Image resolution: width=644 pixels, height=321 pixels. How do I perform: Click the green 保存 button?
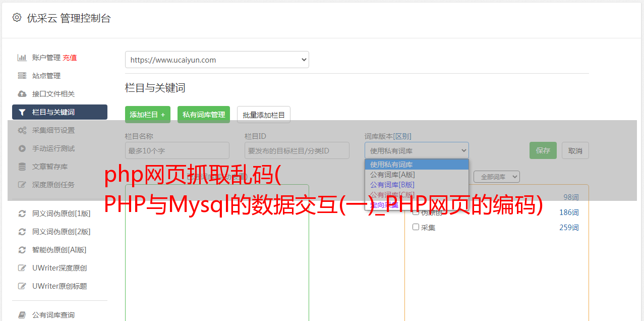click(543, 150)
